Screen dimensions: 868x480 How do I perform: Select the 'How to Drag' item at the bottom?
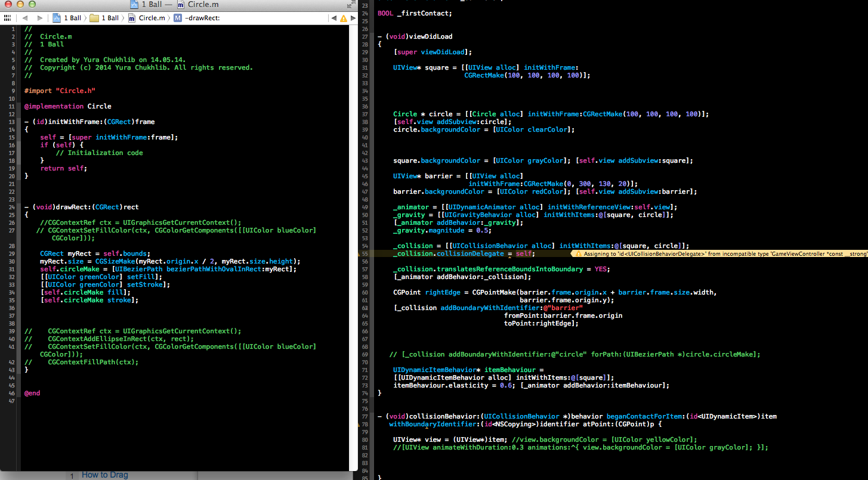click(104, 475)
